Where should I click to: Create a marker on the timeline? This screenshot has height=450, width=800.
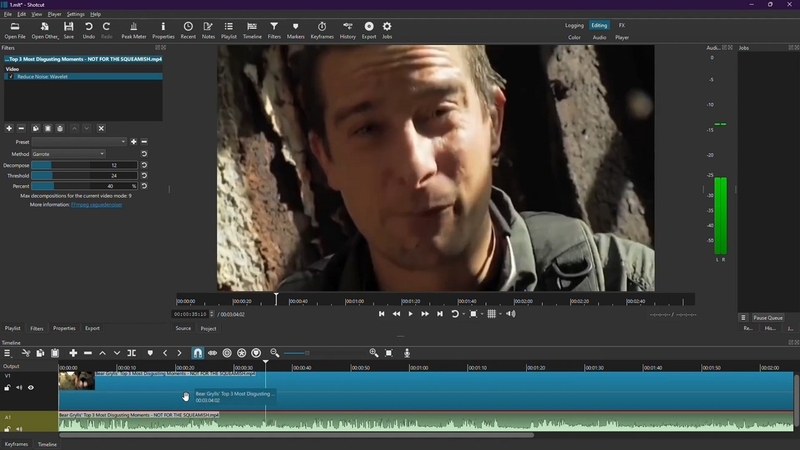(150, 353)
